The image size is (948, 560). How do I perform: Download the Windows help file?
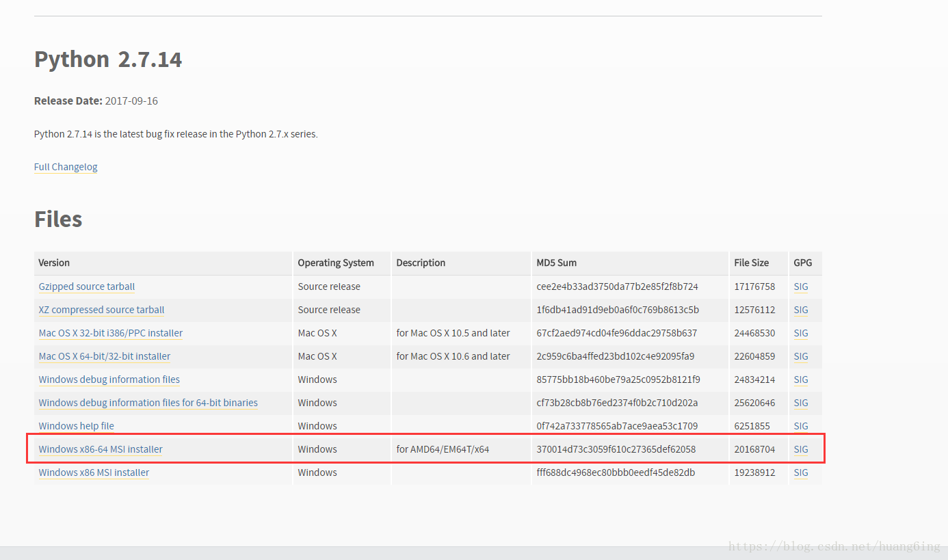pyautogui.click(x=77, y=426)
